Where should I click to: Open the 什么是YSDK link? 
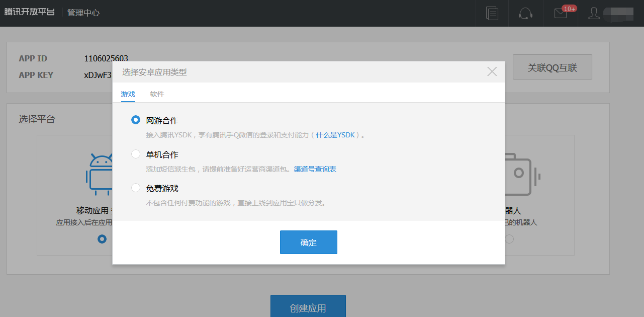click(335, 135)
